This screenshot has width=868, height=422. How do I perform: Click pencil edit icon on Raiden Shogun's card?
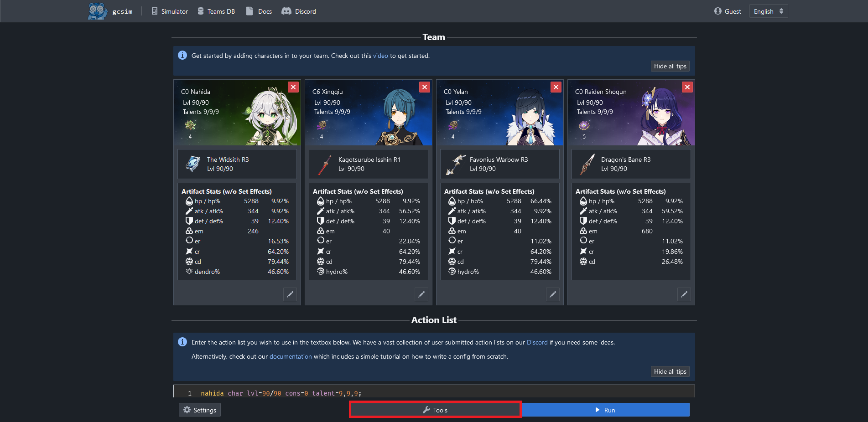(x=684, y=294)
